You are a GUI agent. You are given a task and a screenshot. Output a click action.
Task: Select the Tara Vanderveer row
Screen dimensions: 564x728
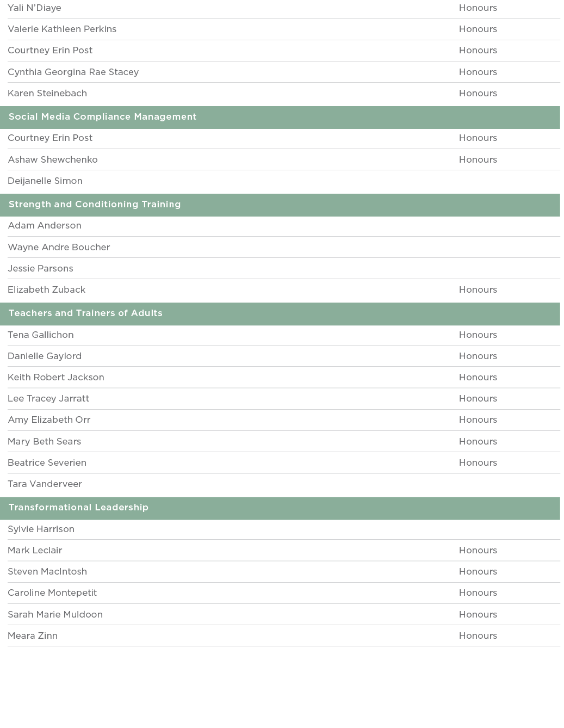coord(45,484)
